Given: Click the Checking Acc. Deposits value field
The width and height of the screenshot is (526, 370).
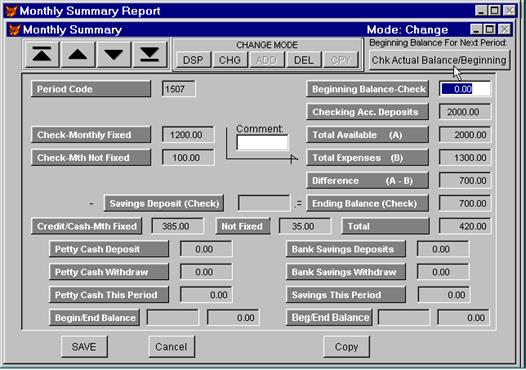Looking at the screenshot, I should click(465, 112).
